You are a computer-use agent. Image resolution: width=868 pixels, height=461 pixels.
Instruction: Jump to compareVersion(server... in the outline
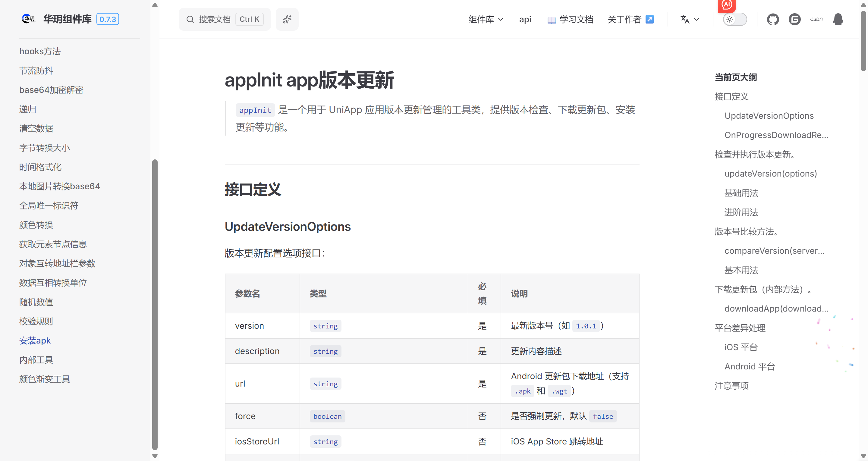click(774, 251)
